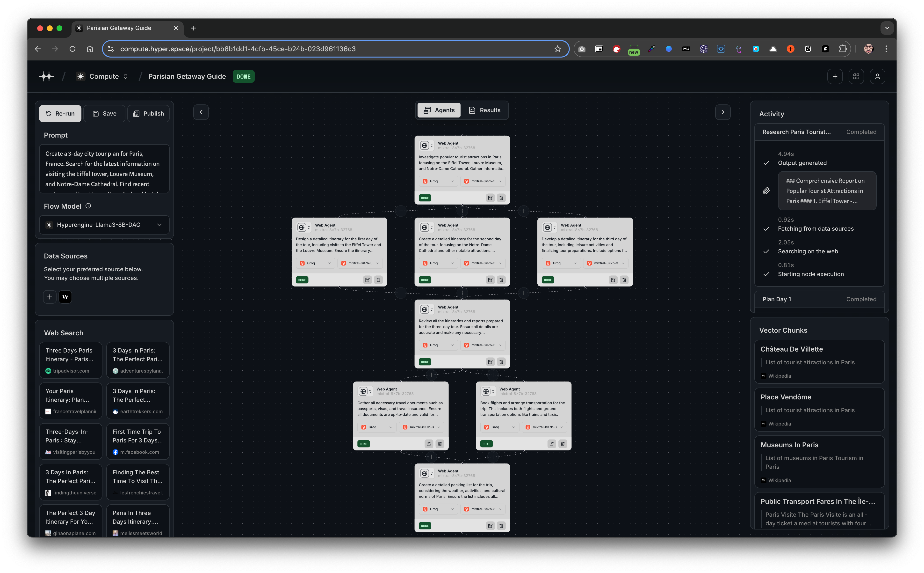The width and height of the screenshot is (924, 573).
Task: Switch to the Results tab
Action: point(485,110)
